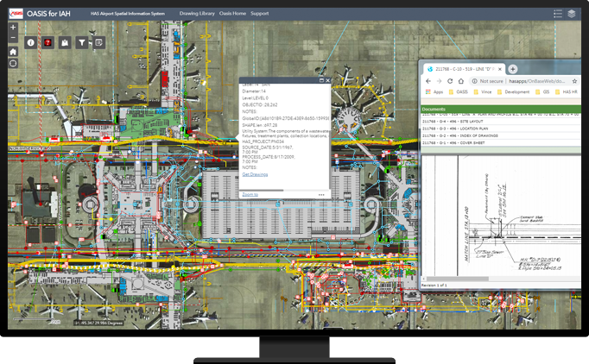Open the OASIS bookmarks folder
Viewport: 589px width, 364px height.
coord(459,92)
